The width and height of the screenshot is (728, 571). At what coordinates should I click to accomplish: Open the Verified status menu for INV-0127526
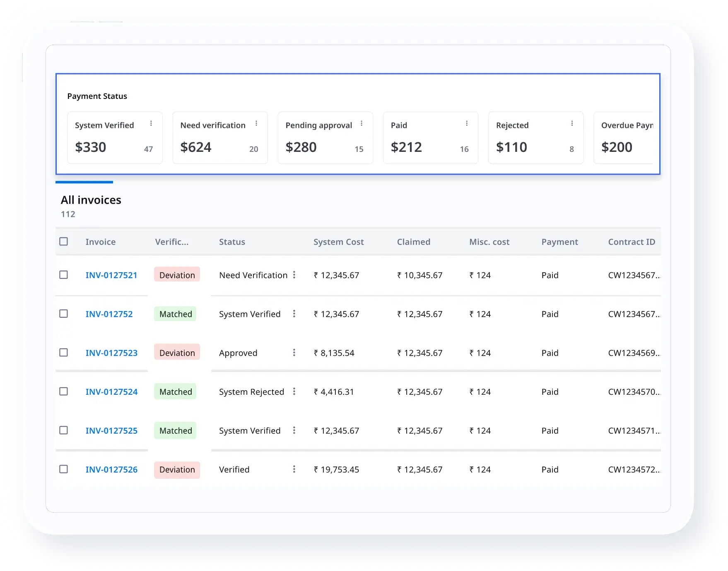294,469
